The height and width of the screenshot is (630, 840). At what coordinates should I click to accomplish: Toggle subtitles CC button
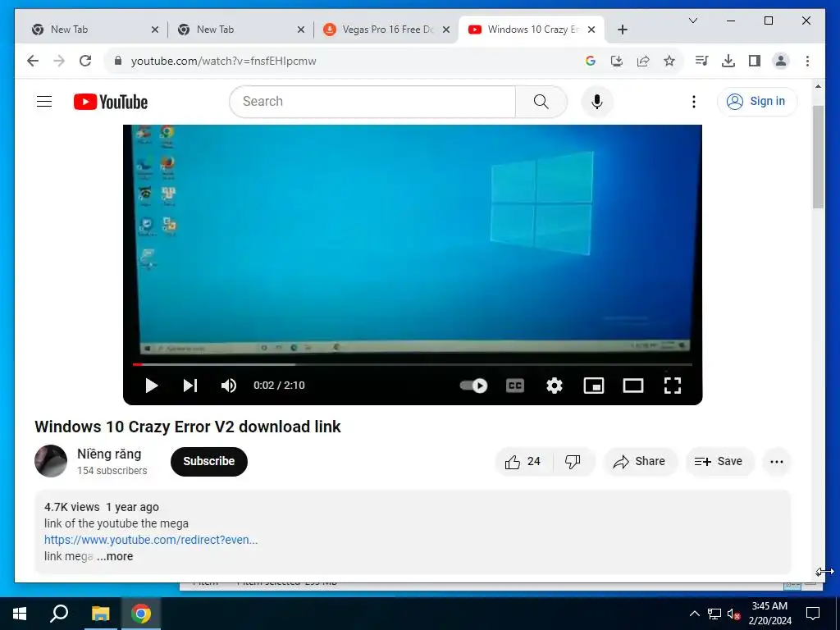click(515, 386)
